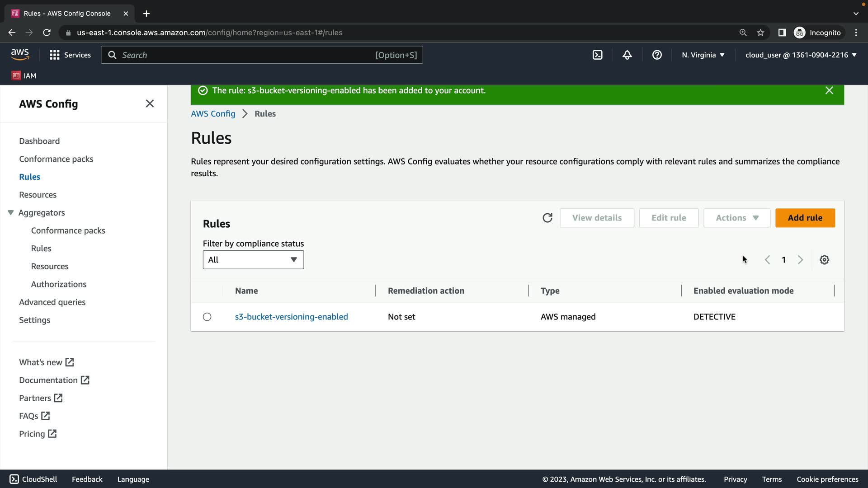Collapse the Aggregators section
868x488 pixels.
click(11, 212)
